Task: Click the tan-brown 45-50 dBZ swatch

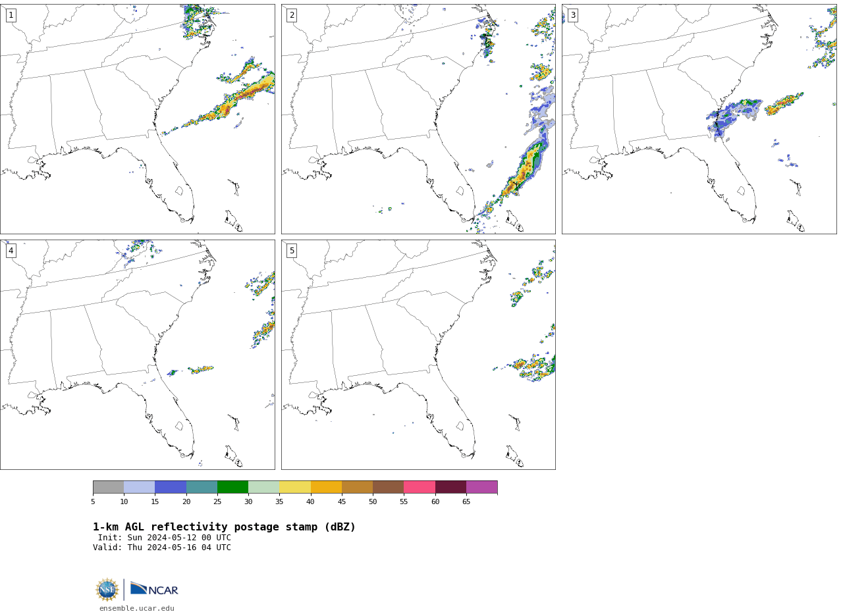Action: (357, 487)
